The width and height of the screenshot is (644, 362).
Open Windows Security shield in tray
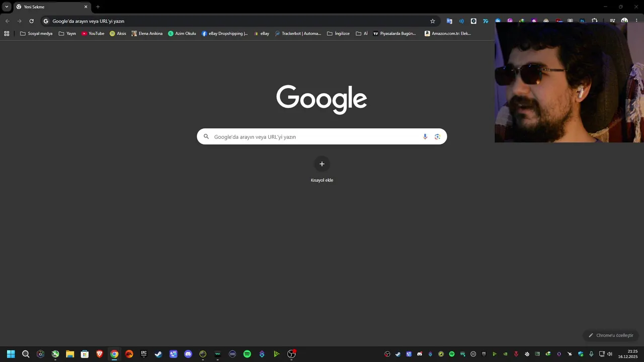point(581,354)
